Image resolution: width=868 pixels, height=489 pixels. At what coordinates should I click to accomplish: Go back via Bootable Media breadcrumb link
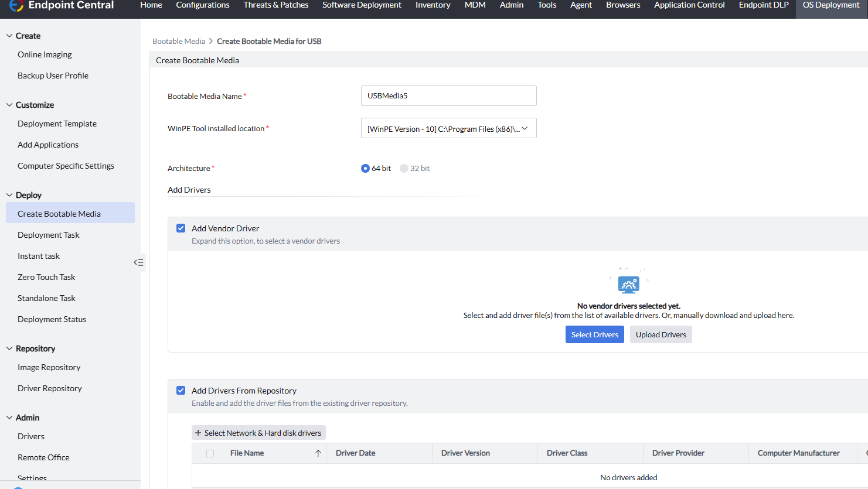pyautogui.click(x=179, y=41)
